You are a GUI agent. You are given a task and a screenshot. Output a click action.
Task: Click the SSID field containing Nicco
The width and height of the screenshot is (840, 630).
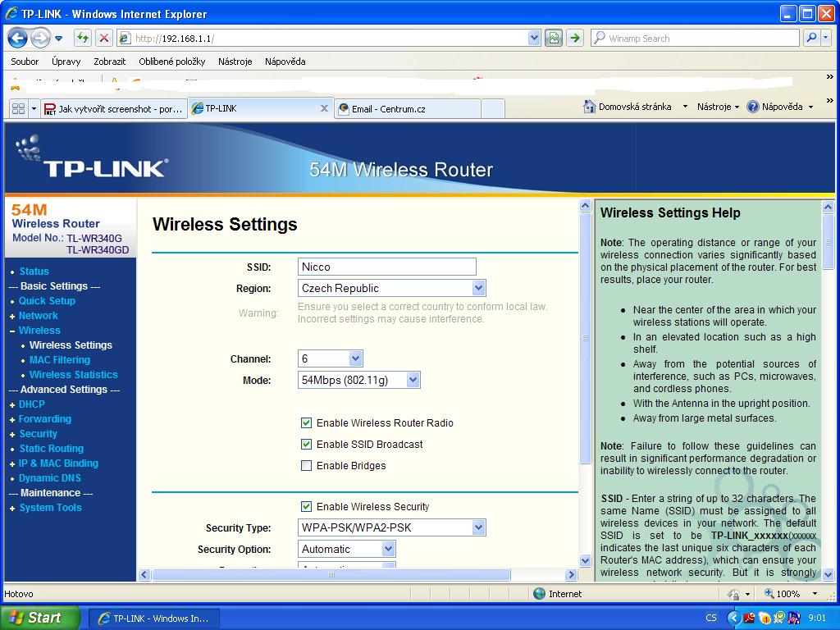(387, 267)
